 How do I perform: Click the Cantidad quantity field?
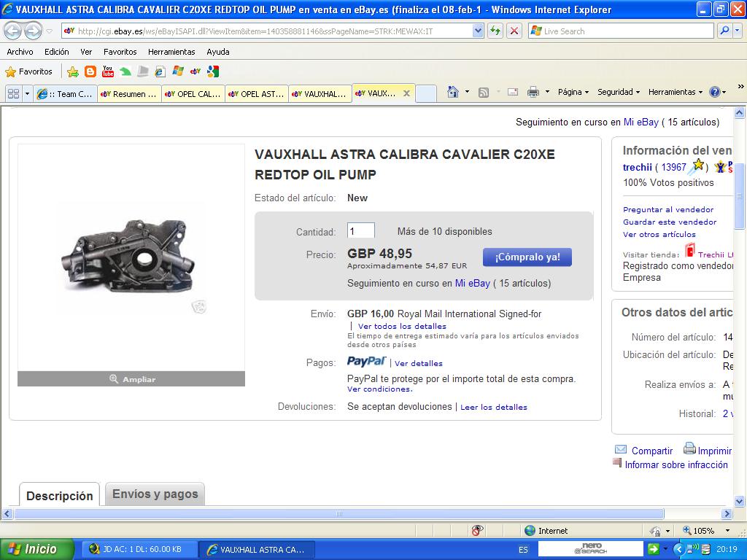pos(360,231)
